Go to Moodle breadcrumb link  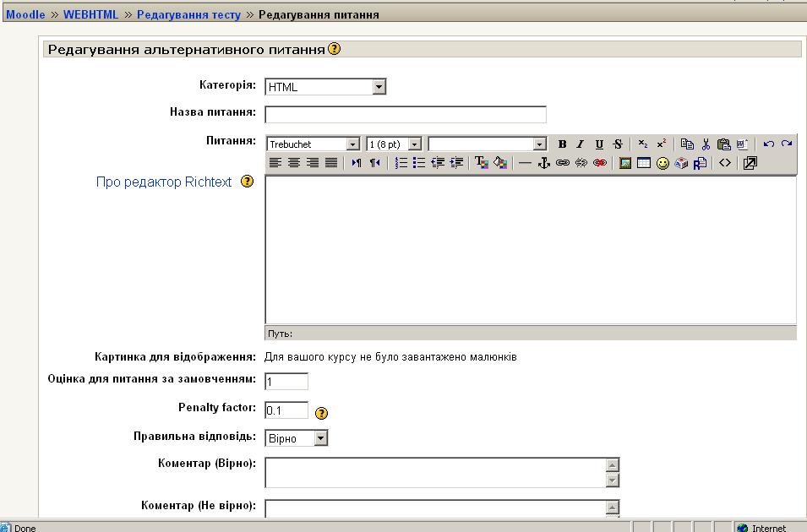pos(25,14)
